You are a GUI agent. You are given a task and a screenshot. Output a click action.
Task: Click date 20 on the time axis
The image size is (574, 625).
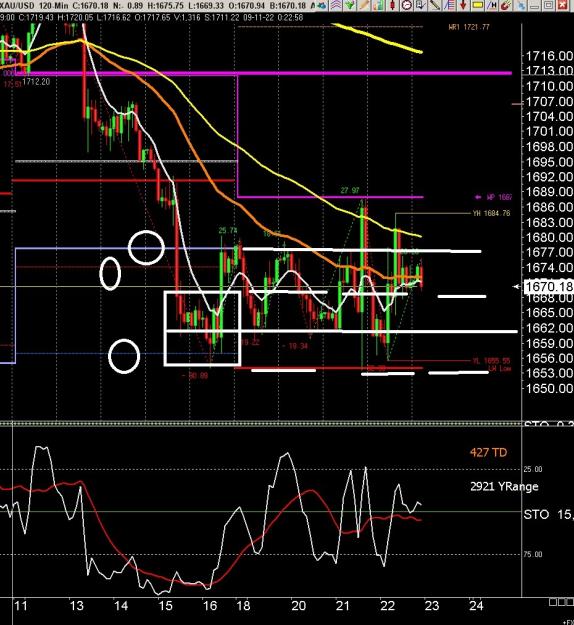298,606
